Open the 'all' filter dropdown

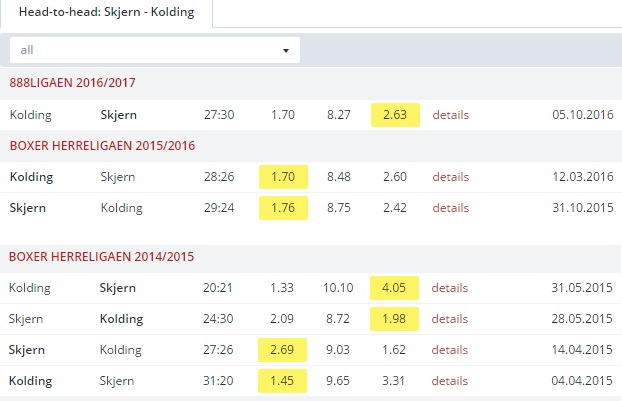point(154,50)
